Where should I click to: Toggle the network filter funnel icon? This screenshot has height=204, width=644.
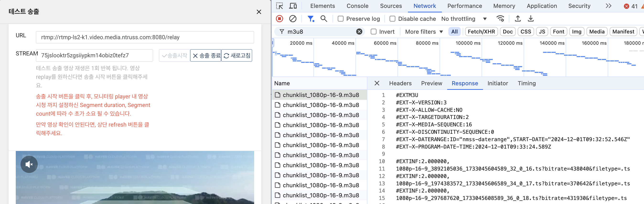311,19
